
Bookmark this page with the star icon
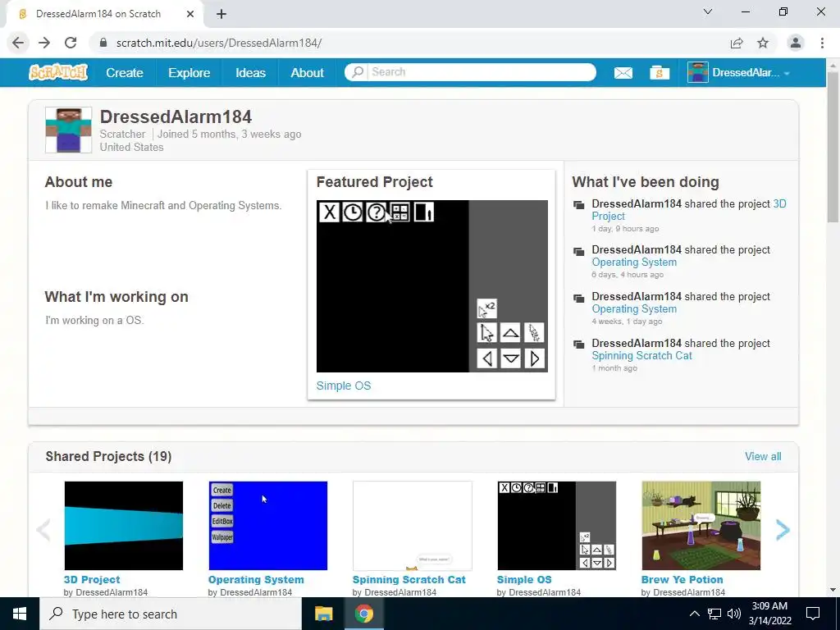pyautogui.click(x=763, y=43)
